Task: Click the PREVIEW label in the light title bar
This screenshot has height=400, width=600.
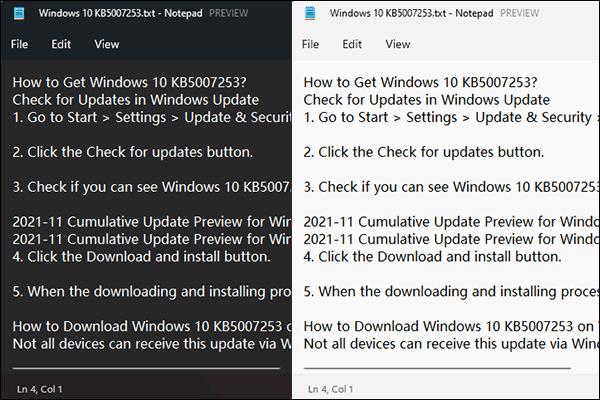Action: [506, 14]
